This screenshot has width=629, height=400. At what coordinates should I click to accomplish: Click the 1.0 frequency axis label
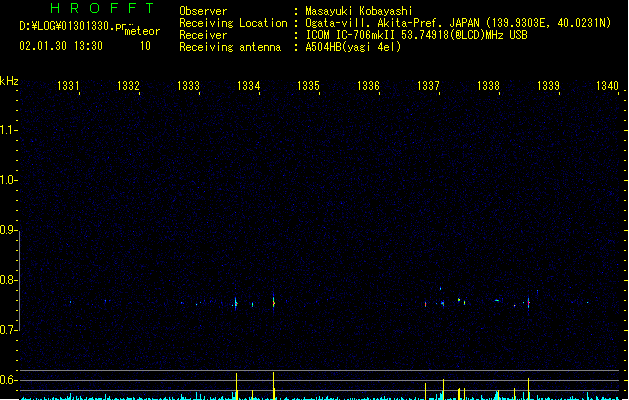pos(8,180)
